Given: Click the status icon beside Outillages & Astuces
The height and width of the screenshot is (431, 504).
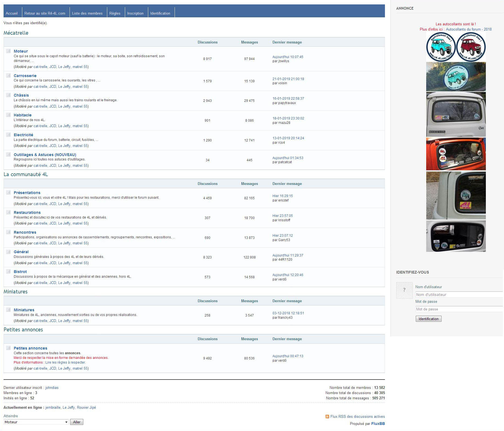Looking at the screenshot, I should click(x=8, y=154).
